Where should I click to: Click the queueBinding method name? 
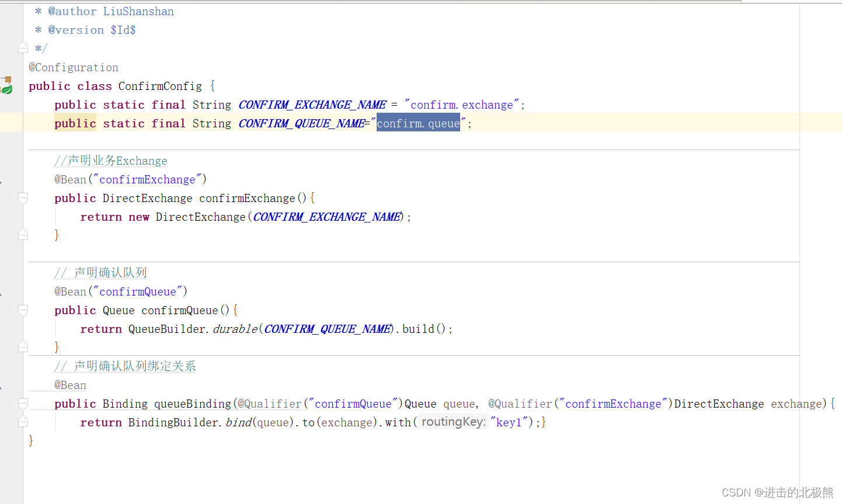pyautogui.click(x=193, y=404)
